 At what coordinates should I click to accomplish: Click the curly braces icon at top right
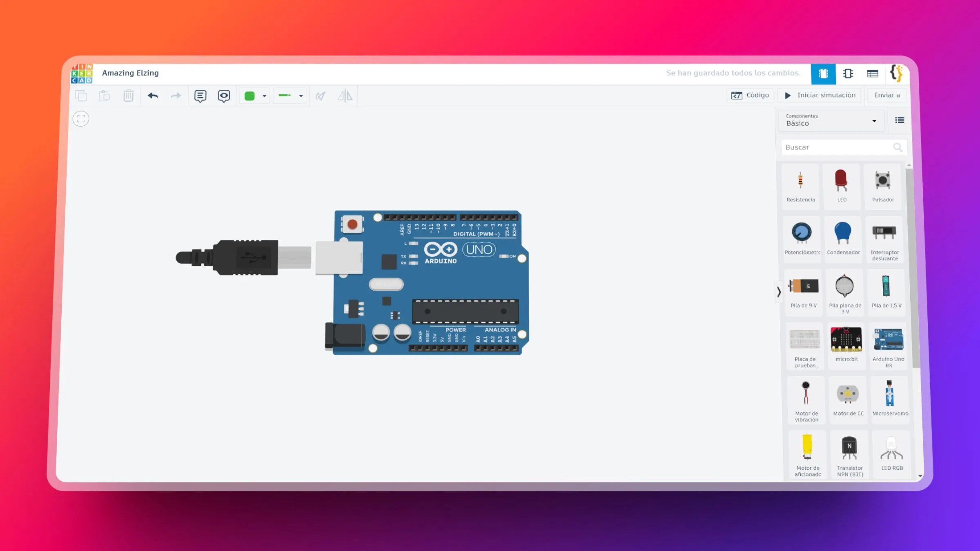pos(897,73)
